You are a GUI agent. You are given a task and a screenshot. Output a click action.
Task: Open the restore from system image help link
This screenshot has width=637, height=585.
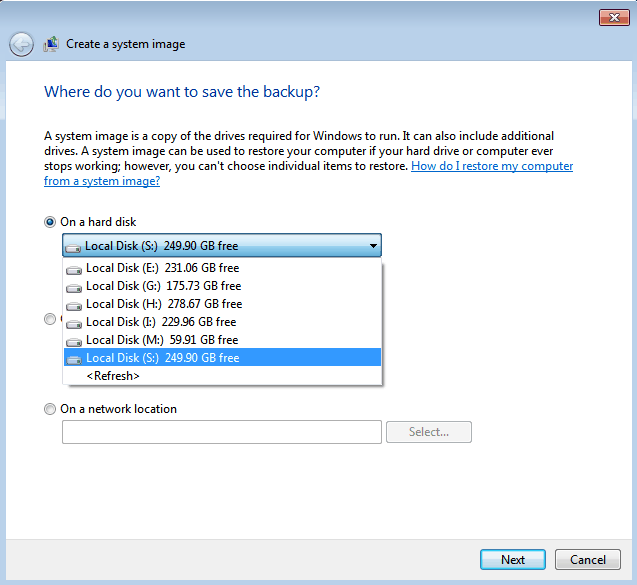pyautogui.click(x=492, y=167)
